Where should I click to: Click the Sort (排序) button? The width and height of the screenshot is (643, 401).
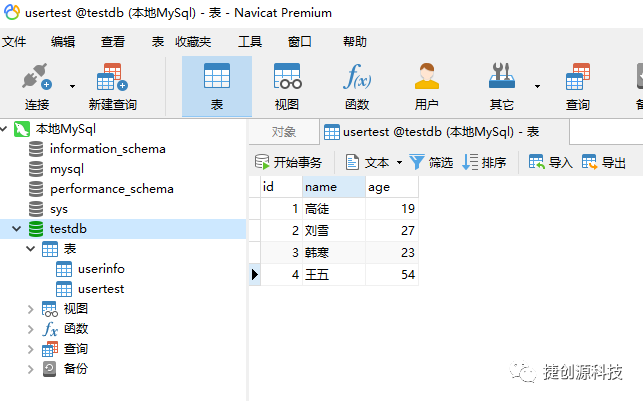click(x=484, y=162)
